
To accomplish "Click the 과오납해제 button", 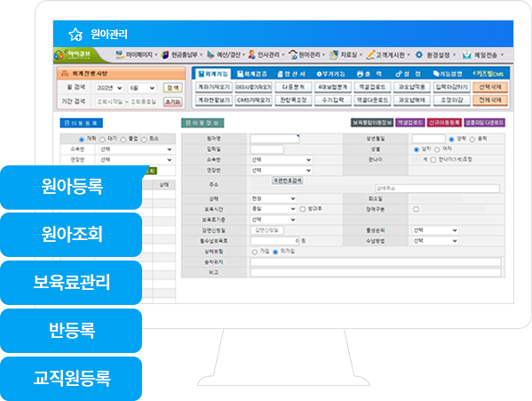I will point(412,100).
